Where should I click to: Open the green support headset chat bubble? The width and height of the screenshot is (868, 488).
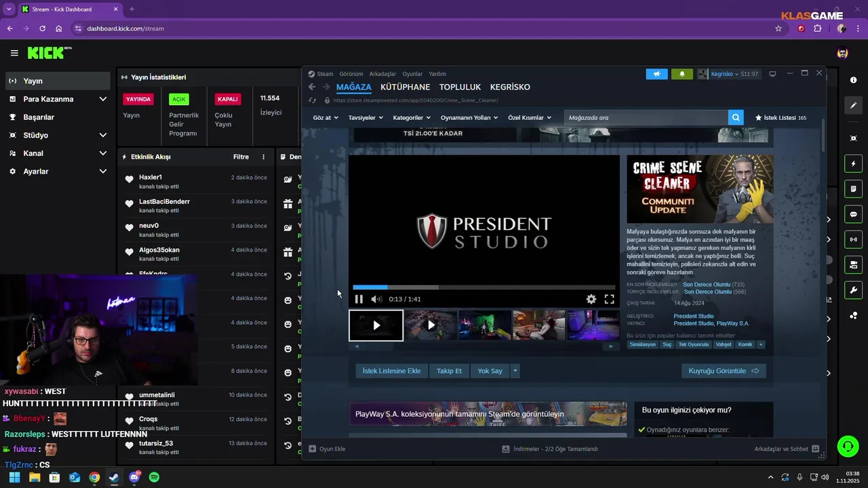(848, 446)
